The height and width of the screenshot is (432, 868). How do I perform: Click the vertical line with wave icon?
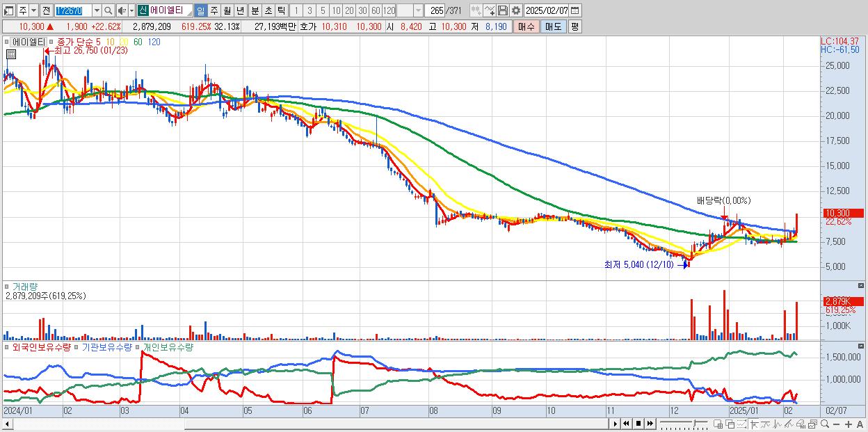click(x=778, y=424)
